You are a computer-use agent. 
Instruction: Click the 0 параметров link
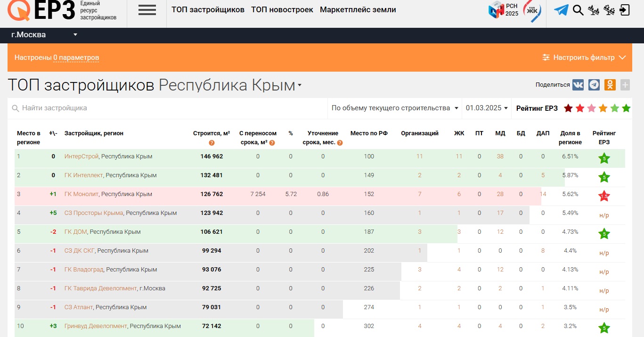[x=76, y=58]
